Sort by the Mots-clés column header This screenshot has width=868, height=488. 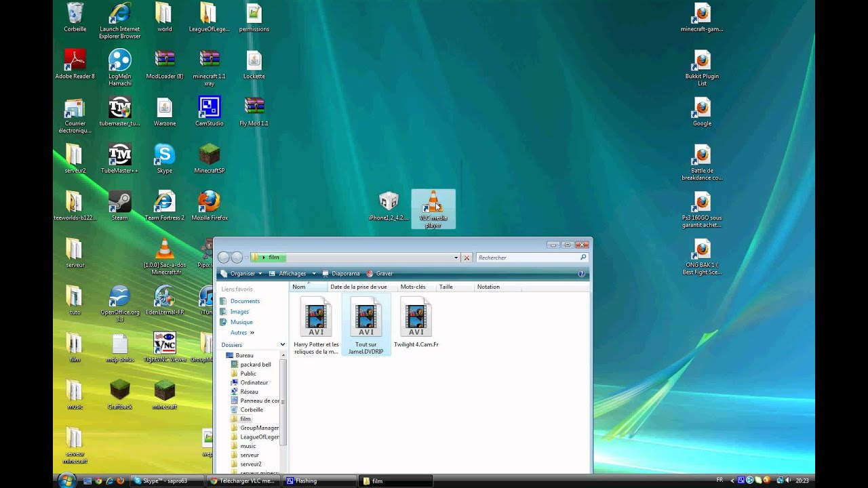[417, 287]
